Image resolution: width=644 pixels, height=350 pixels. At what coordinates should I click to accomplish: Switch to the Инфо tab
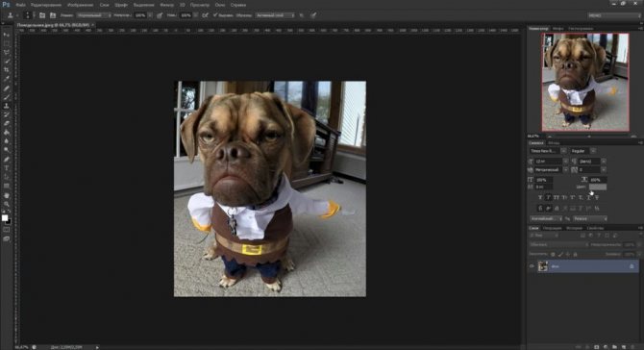(x=557, y=28)
